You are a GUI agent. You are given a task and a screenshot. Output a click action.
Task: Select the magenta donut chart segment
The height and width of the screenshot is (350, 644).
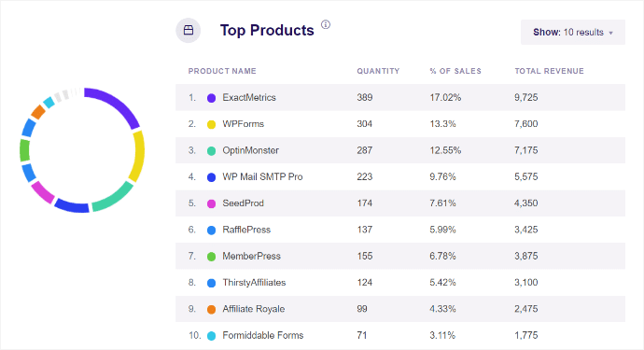pyautogui.click(x=42, y=192)
